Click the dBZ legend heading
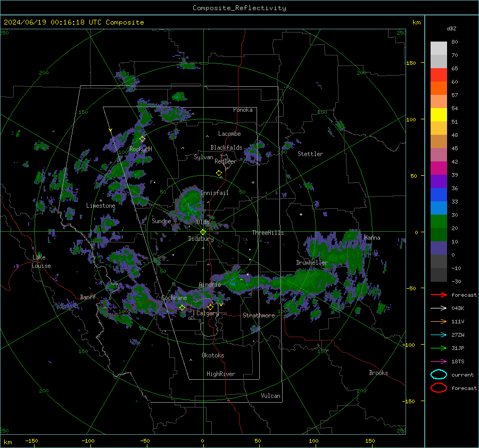The image size is (479, 448). 451,28
